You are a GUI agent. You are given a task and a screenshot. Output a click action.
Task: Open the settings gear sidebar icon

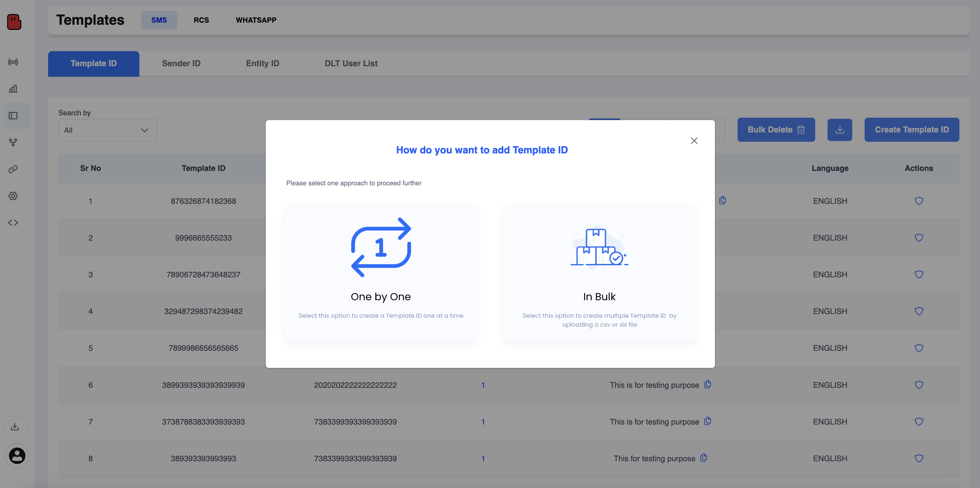coord(13,196)
